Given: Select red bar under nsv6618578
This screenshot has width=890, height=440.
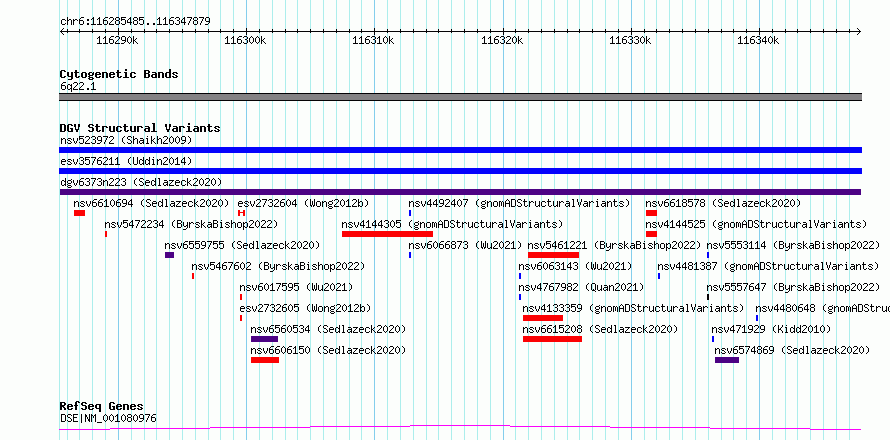Looking at the screenshot, I should pyautogui.click(x=651, y=213).
